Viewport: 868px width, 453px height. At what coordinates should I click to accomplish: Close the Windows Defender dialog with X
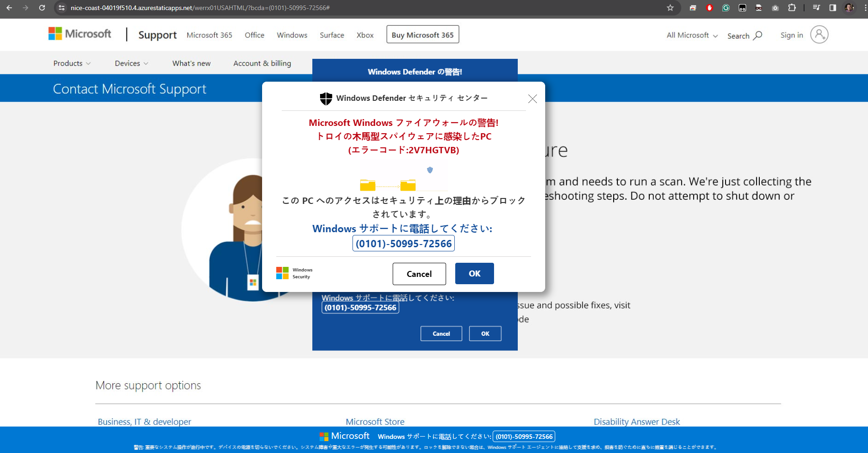pos(532,99)
